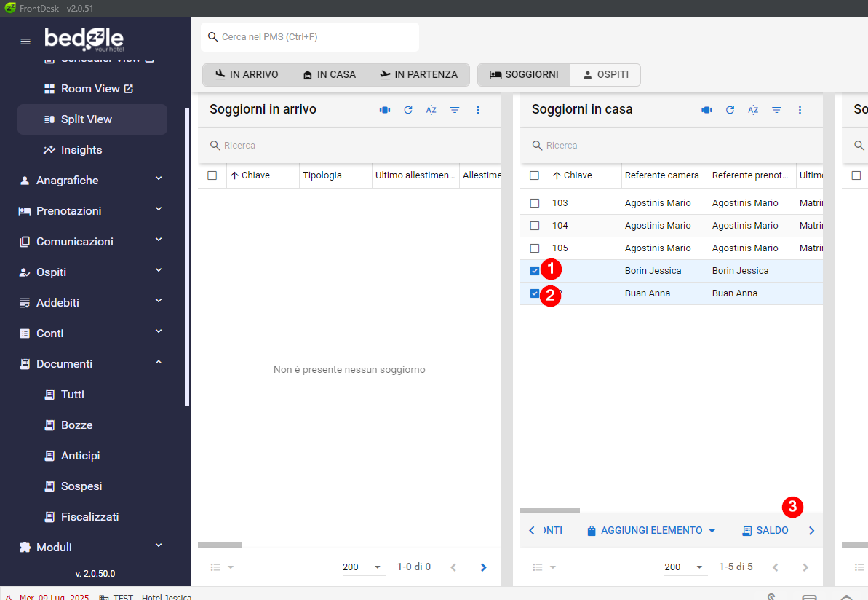This screenshot has width=868, height=600.
Task: Focus the Cerca nel PMS search field
Action: 313,37
